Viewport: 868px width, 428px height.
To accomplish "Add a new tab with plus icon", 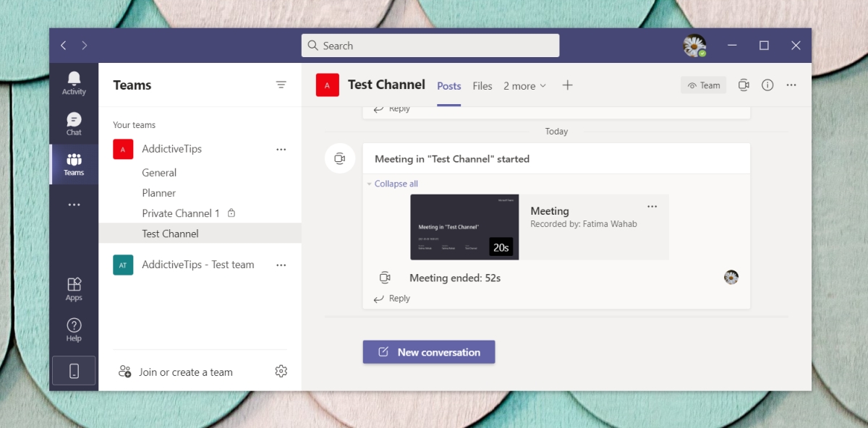I will pyautogui.click(x=568, y=85).
